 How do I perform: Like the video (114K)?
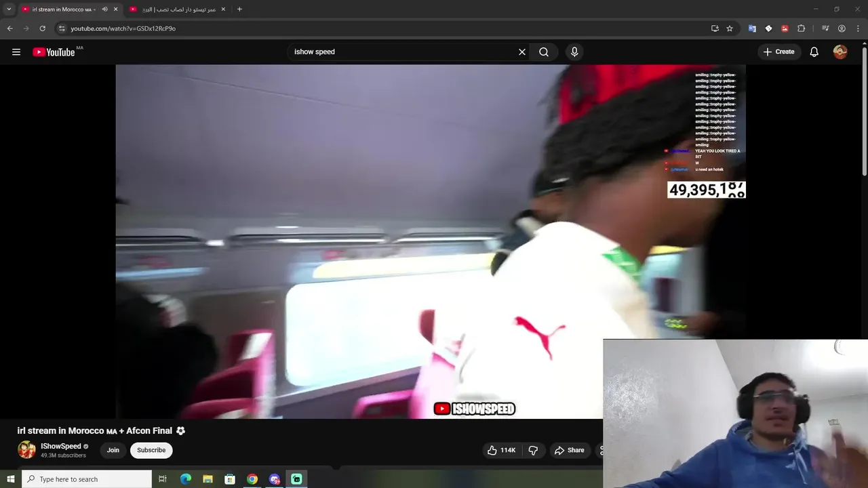point(501,450)
